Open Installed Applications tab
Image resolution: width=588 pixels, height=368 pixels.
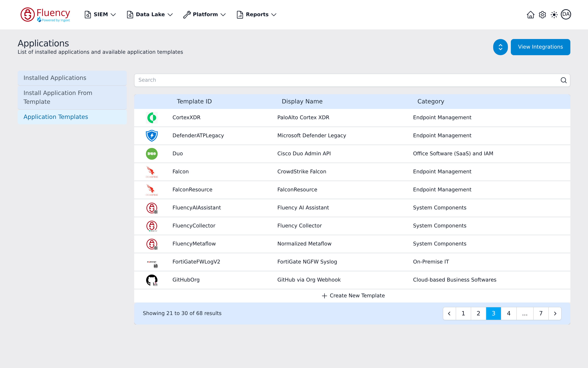click(72, 78)
